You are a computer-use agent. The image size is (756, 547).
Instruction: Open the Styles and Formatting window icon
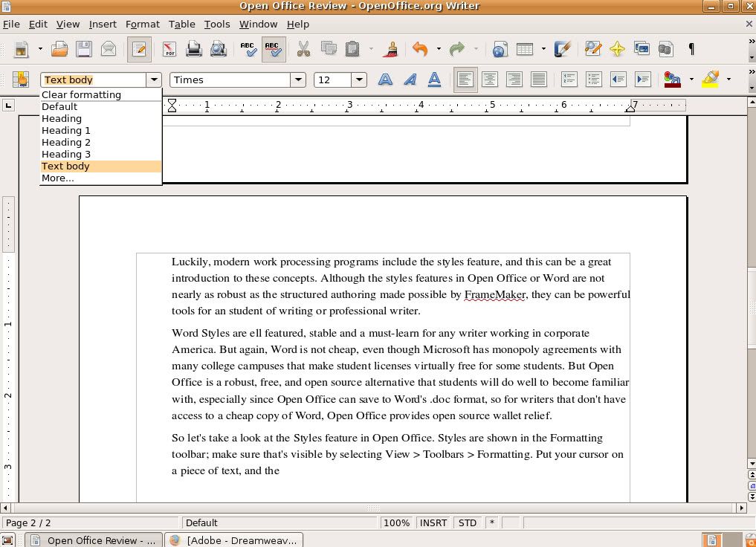click(x=21, y=80)
